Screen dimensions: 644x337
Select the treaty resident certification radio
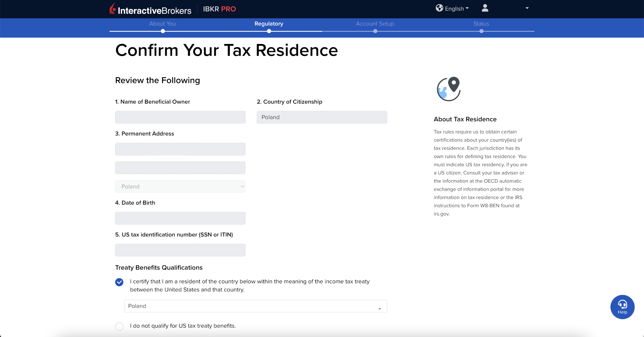click(119, 282)
